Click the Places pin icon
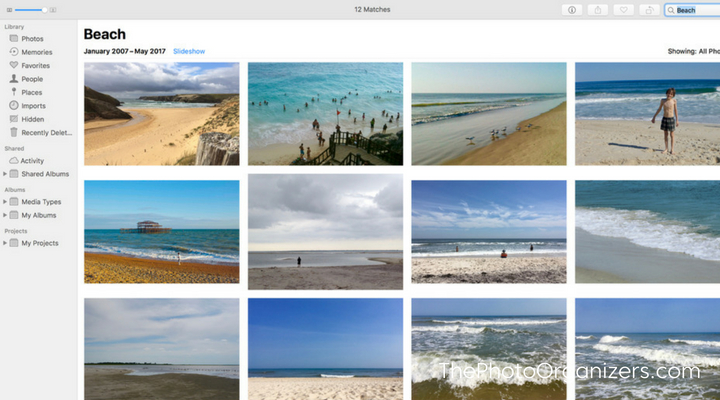Image resolution: width=720 pixels, height=400 pixels. (x=14, y=92)
